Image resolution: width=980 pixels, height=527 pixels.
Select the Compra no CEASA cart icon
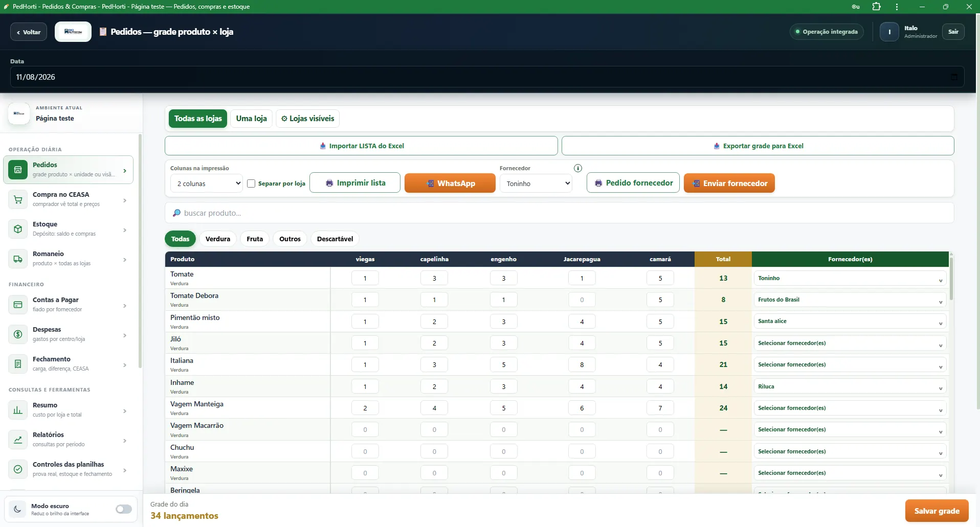click(x=18, y=199)
